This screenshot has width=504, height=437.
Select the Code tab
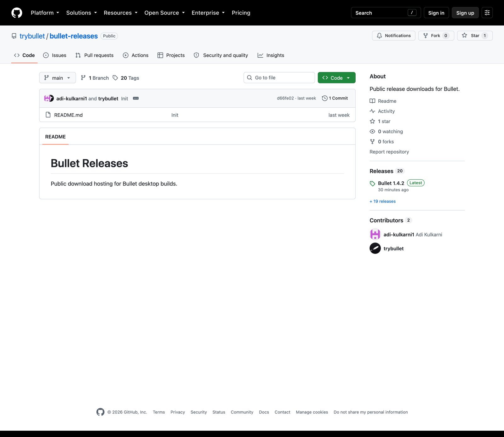click(24, 55)
